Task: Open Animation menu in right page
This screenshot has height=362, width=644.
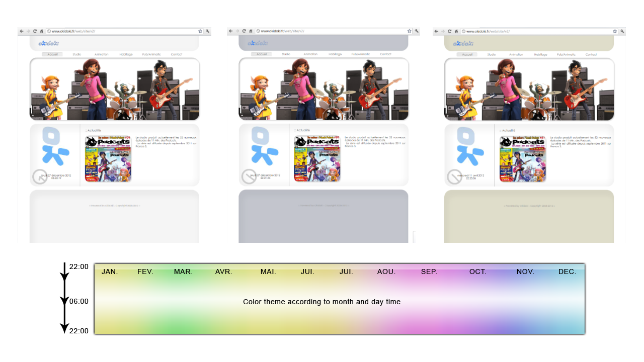Action: (x=516, y=54)
